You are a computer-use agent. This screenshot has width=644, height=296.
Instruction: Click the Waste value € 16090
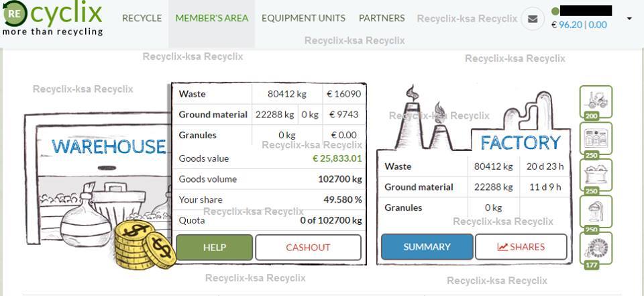click(x=343, y=94)
